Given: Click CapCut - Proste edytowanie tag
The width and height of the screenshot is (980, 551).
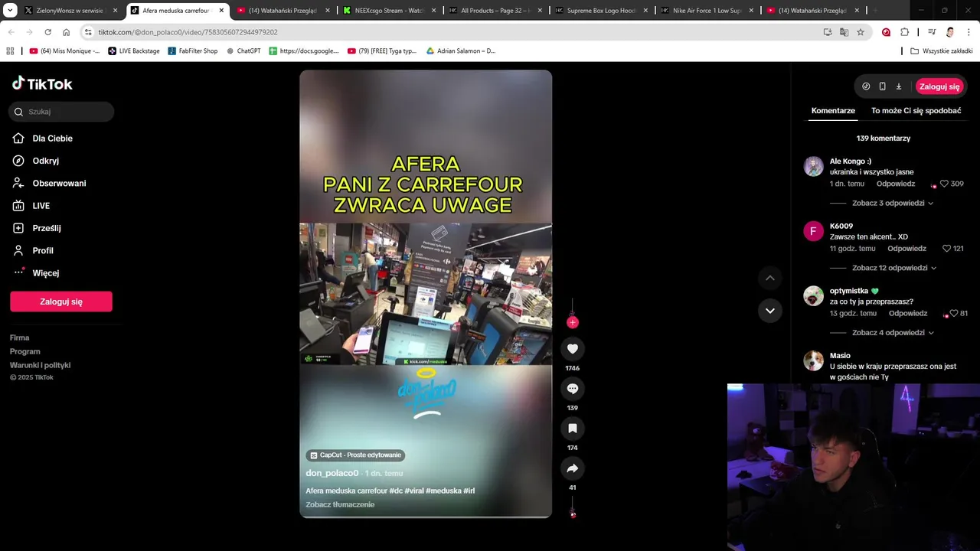Looking at the screenshot, I should 355,455.
